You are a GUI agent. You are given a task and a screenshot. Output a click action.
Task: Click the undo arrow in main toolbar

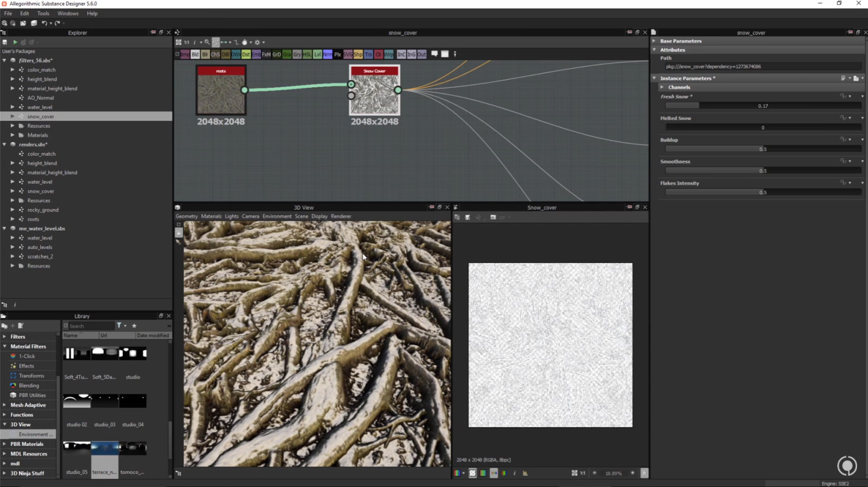click(x=44, y=23)
